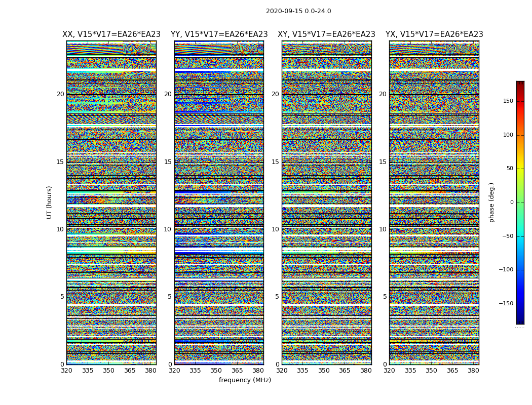Click colorbar tick label '0'
Screen dimensions: 532x405
[x=512, y=202]
